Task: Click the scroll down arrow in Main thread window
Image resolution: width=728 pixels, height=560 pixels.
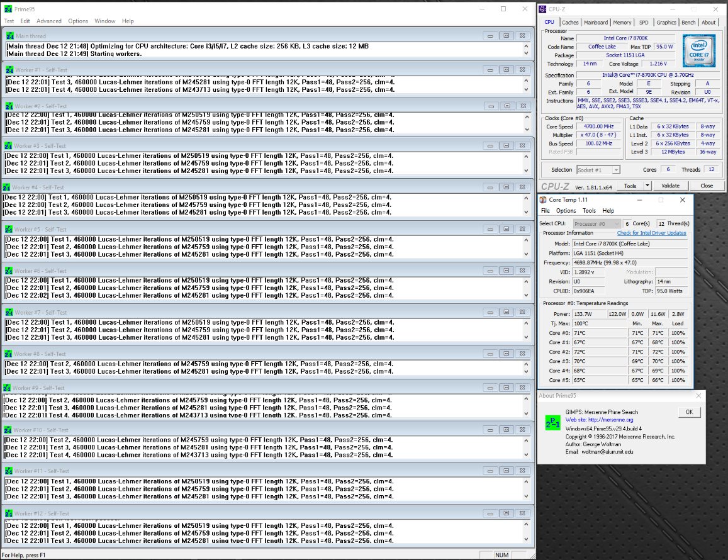Action: tap(526, 53)
